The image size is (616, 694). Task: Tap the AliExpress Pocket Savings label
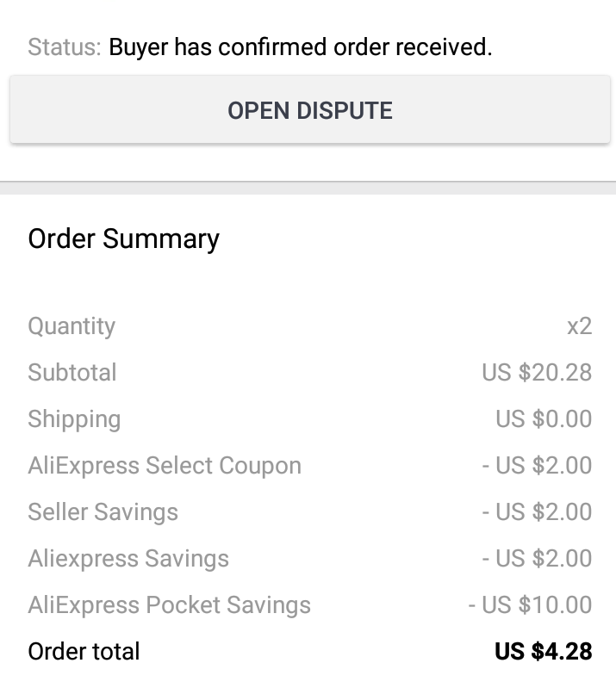(x=169, y=605)
